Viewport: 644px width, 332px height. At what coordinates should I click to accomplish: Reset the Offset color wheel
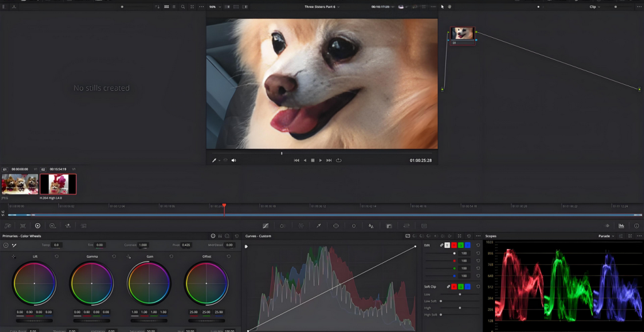228,257
